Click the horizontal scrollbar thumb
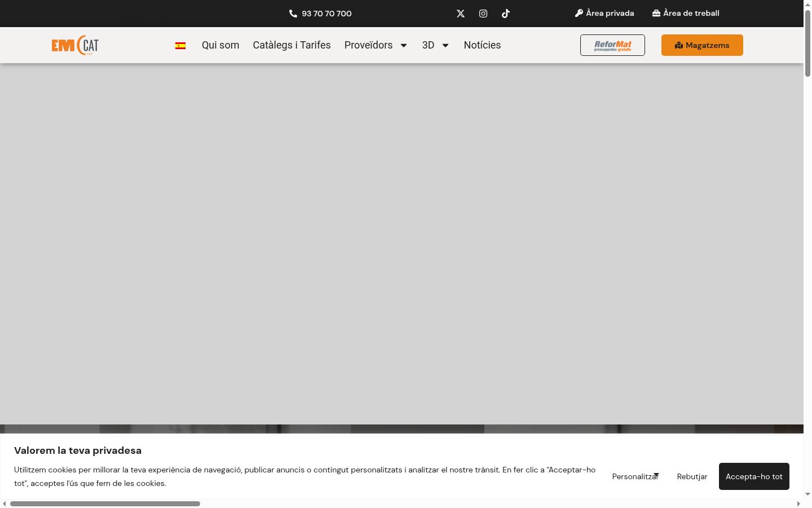Image resolution: width=812 pixels, height=508 pixels. pyautogui.click(x=105, y=503)
